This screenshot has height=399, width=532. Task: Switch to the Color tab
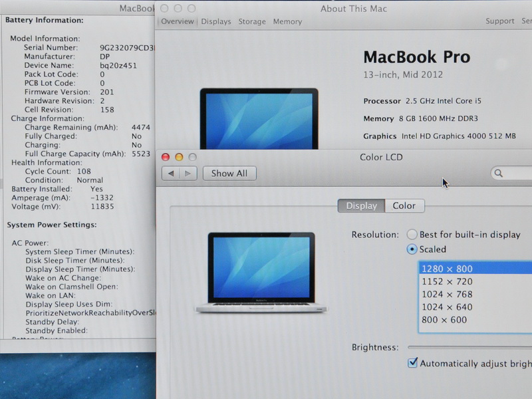(x=404, y=206)
